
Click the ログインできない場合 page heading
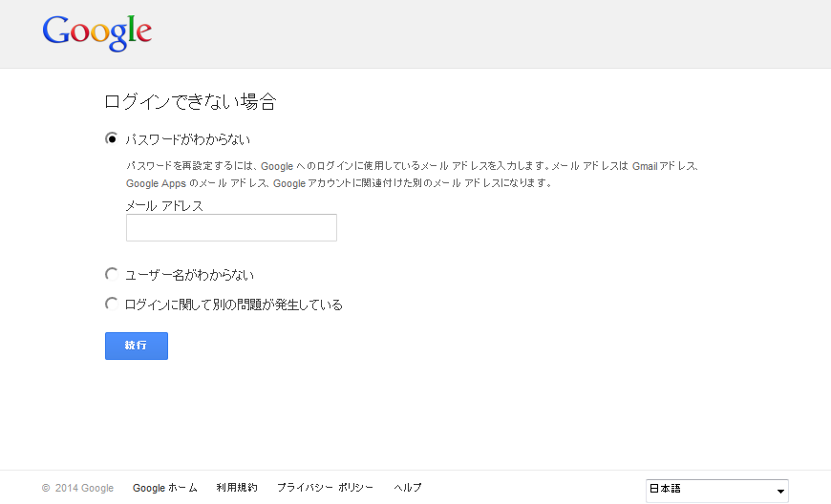[190, 101]
